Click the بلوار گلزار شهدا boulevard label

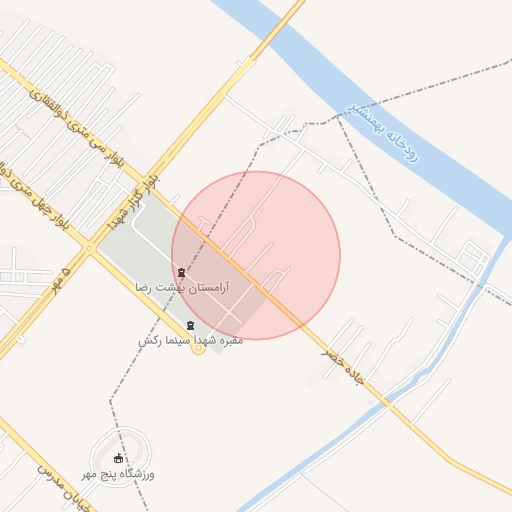[134, 203]
